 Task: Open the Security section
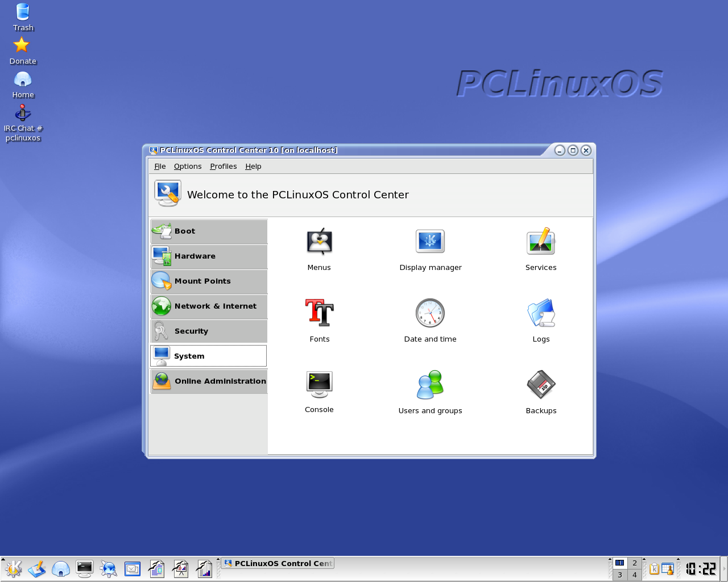pyautogui.click(x=209, y=331)
